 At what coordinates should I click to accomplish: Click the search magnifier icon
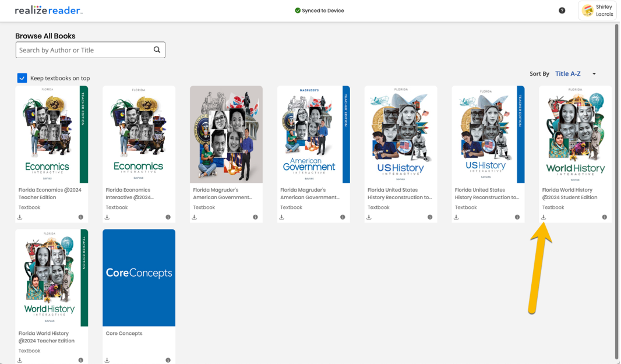pyautogui.click(x=157, y=50)
